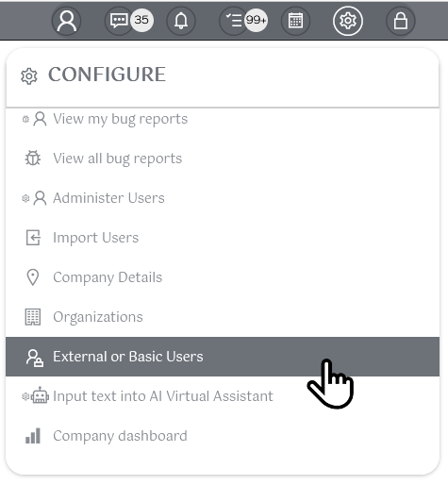448x485 pixels.
Task: Click the lock icon in the toolbar
Action: pos(401,21)
